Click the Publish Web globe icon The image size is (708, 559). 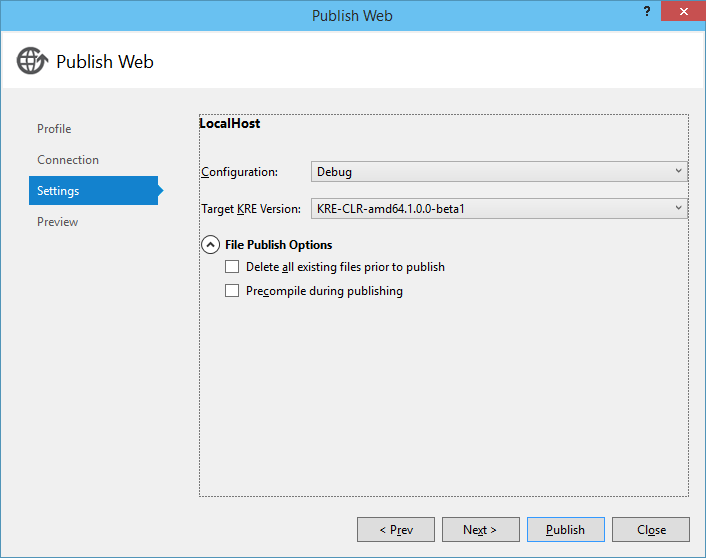click(x=32, y=61)
